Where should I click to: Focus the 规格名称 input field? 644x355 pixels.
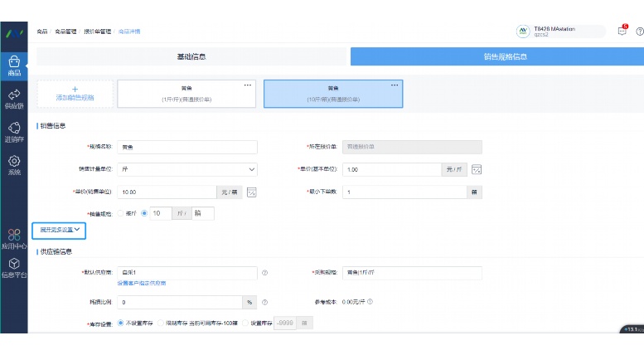click(x=187, y=147)
